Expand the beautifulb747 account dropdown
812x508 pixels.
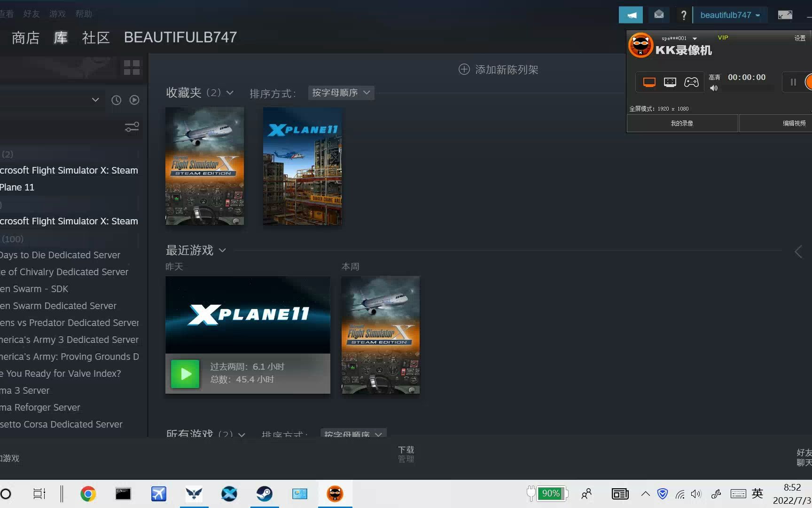click(x=730, y=15)
